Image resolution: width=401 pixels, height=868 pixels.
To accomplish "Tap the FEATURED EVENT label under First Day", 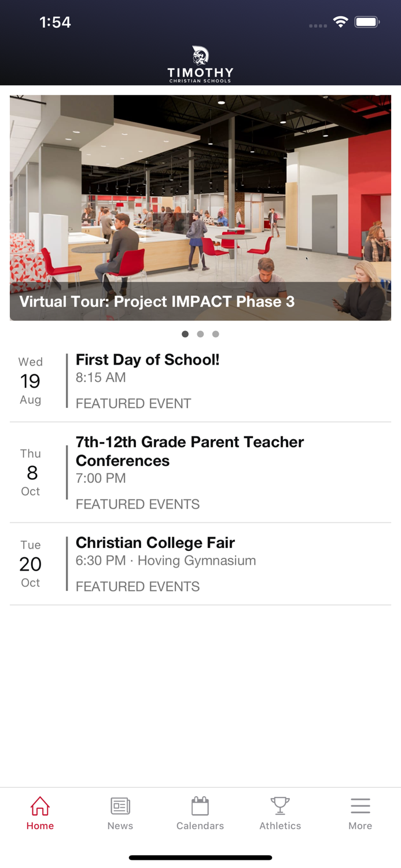I will tap(133, 403).
